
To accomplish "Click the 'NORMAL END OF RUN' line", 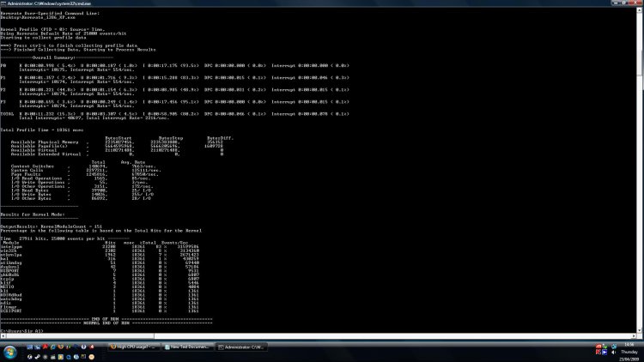I will click(x=106, y=323).
